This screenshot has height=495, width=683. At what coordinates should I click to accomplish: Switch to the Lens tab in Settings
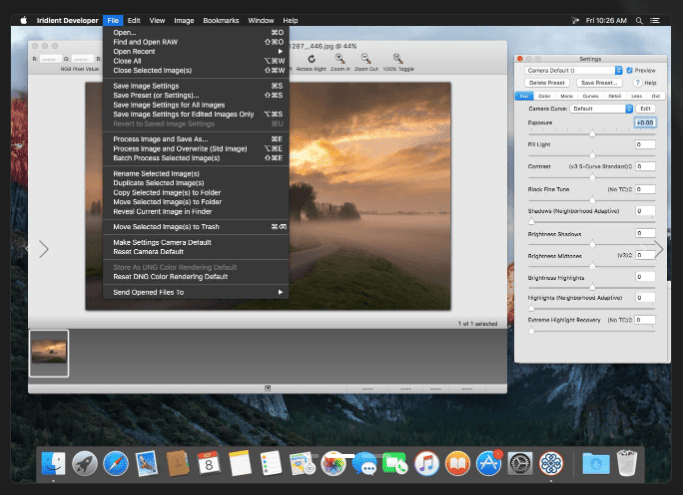636,96
